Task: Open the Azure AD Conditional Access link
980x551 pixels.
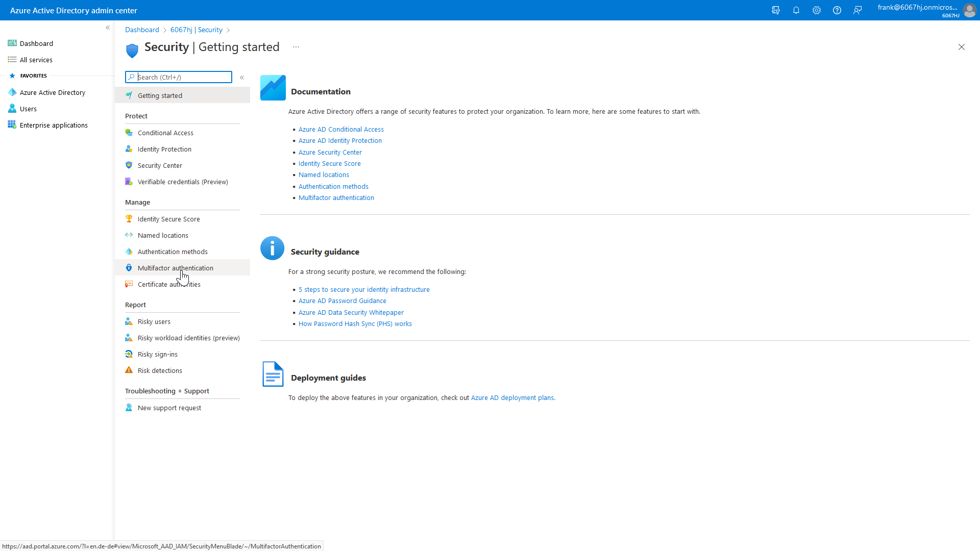Action: pyautogui.click(x=341, y=129)
